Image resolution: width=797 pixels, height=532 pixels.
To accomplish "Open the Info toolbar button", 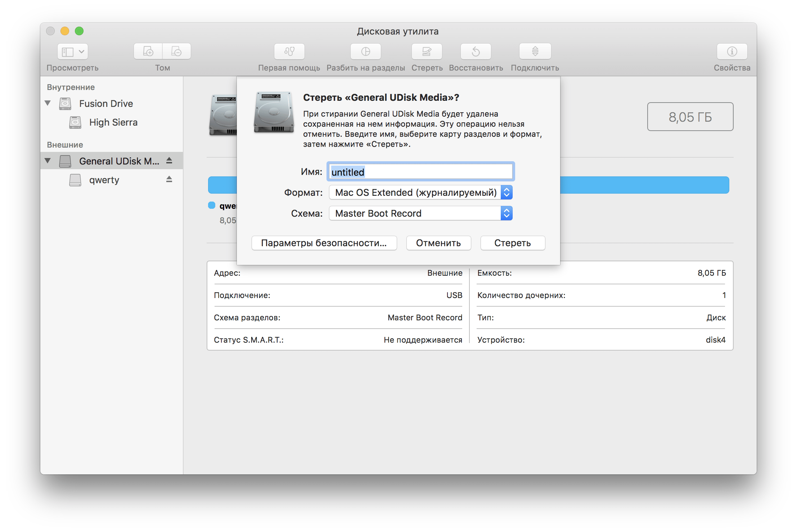I will coord(732,51).
